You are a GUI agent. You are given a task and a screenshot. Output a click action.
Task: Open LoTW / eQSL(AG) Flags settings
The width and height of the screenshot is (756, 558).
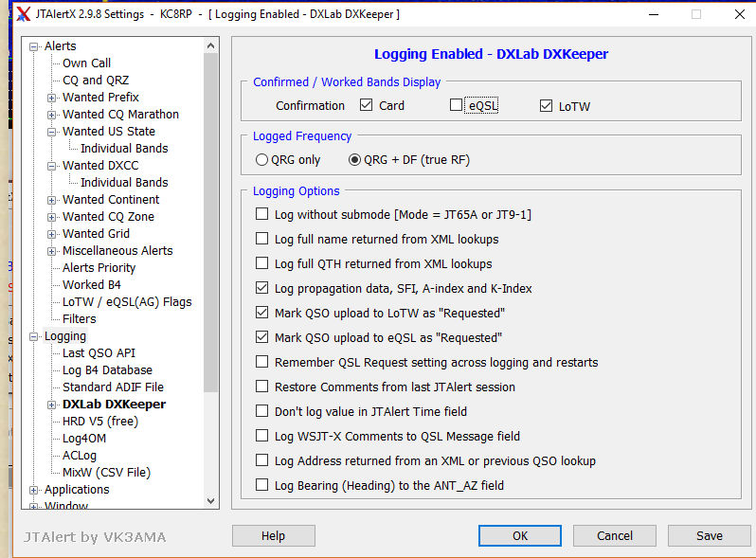(127, 302)
